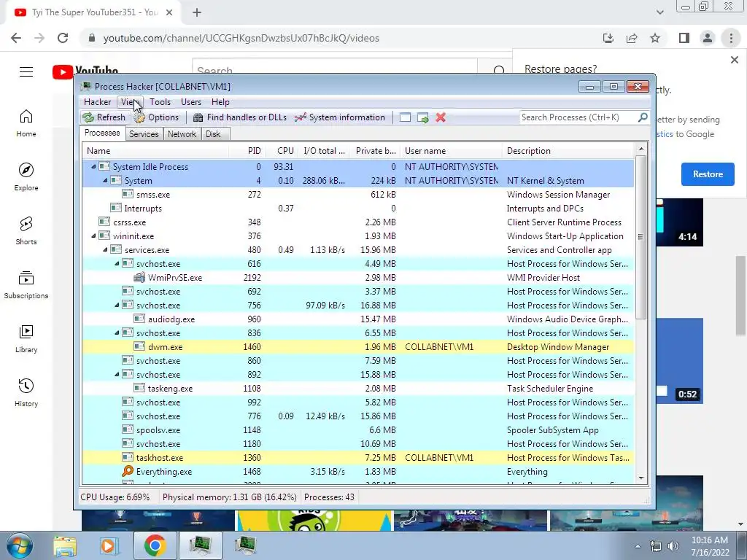This screenshot has height=560, width=747.
Task: Sort by Private bytes column header
Action: (x=375, y=151)
